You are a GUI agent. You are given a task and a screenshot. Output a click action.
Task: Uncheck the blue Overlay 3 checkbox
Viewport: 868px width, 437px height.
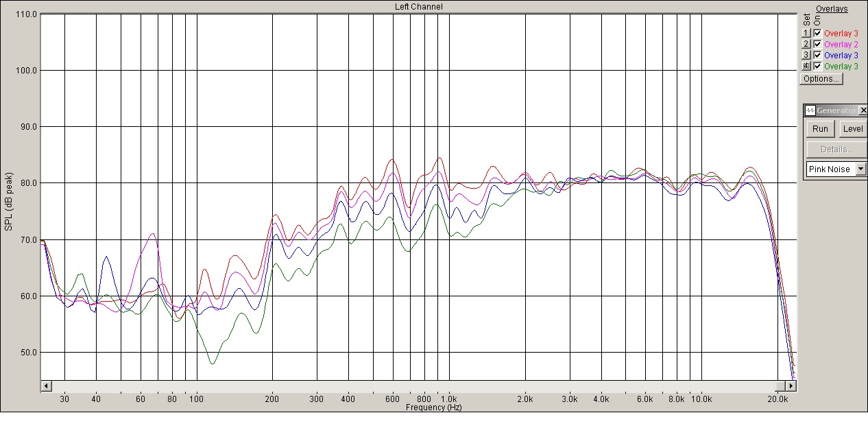(817, 55)
